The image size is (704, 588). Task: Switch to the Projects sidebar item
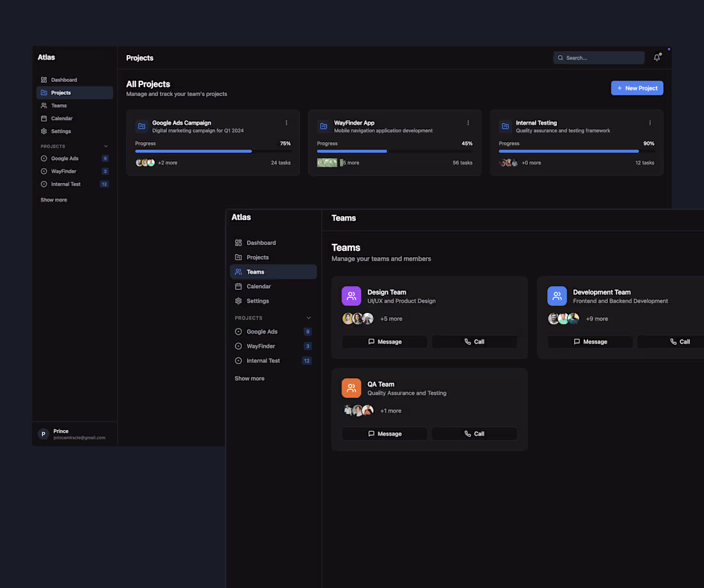coord(60,92)
